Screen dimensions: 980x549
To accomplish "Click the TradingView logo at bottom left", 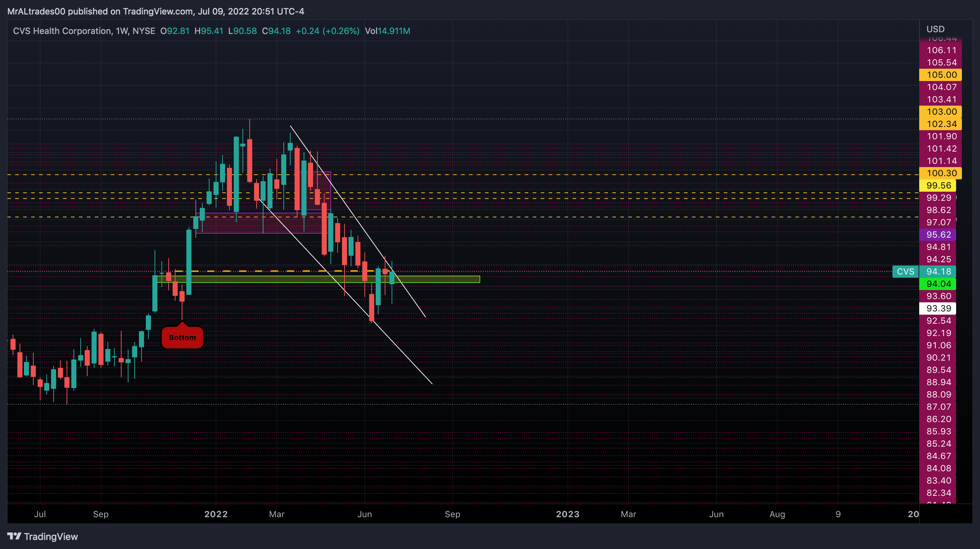I will tap(42, 536).
